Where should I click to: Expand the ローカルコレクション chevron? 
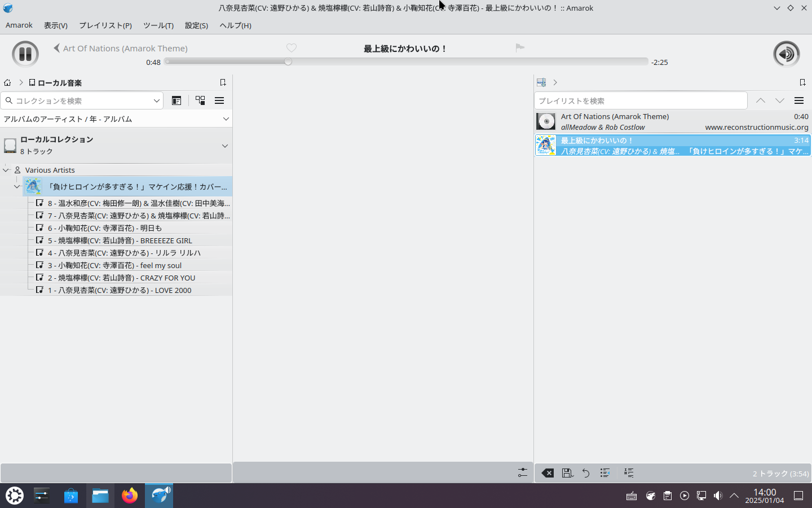[225, 146]
